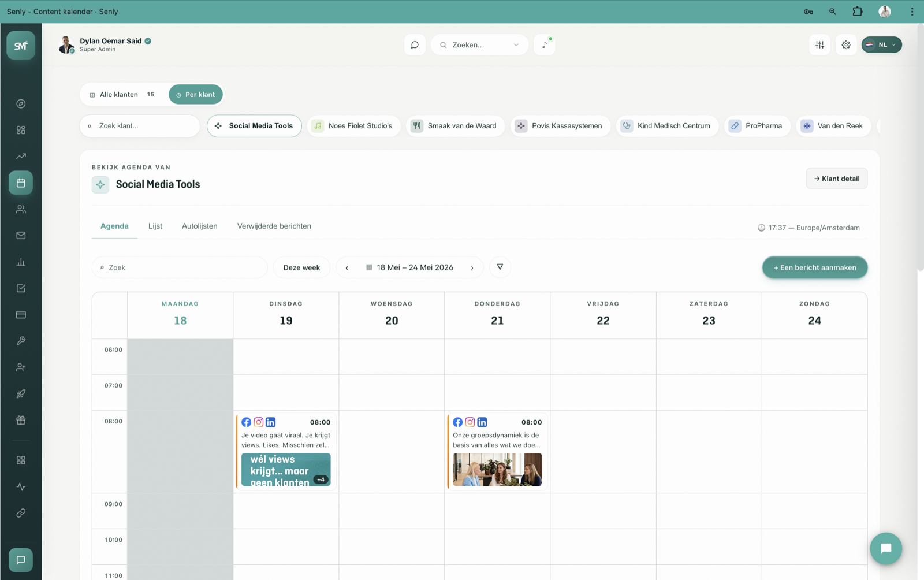Open the filter funnel icon beside date range
This screenshot has height=580, width=924.
500,267
